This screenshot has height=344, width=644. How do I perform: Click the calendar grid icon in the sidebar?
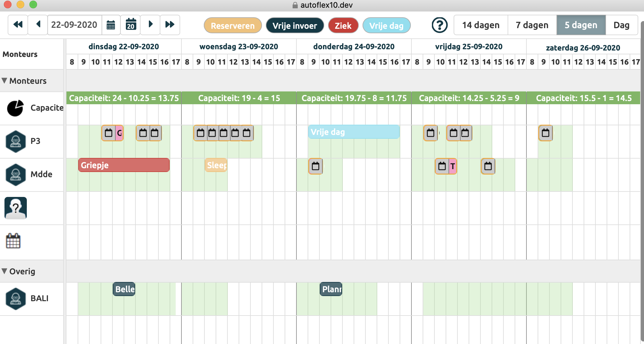point(13,241)
